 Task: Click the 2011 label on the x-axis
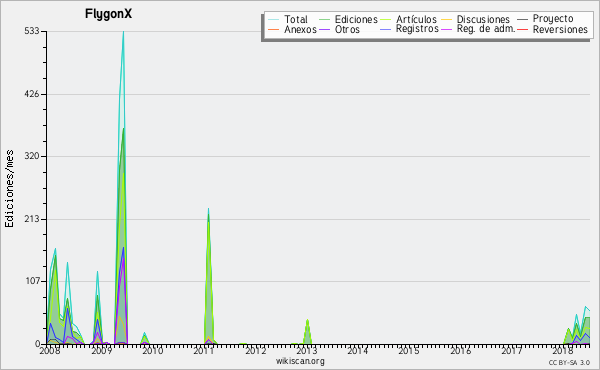[x=204, y=351]
